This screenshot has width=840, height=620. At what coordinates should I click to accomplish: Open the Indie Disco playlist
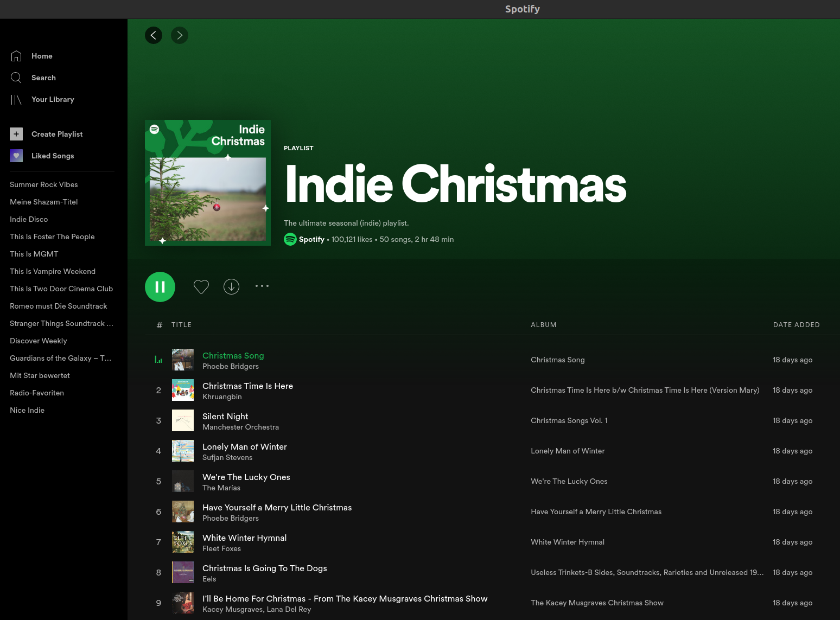tap(29, 219)
